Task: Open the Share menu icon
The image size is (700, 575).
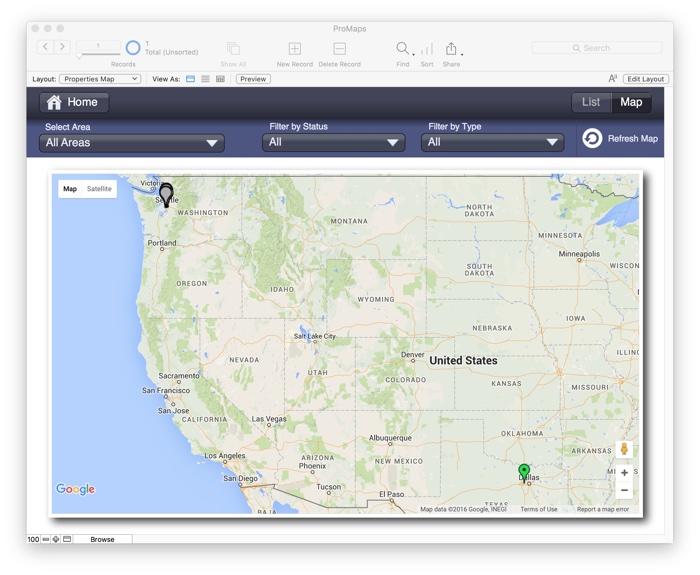Action: 451,48
